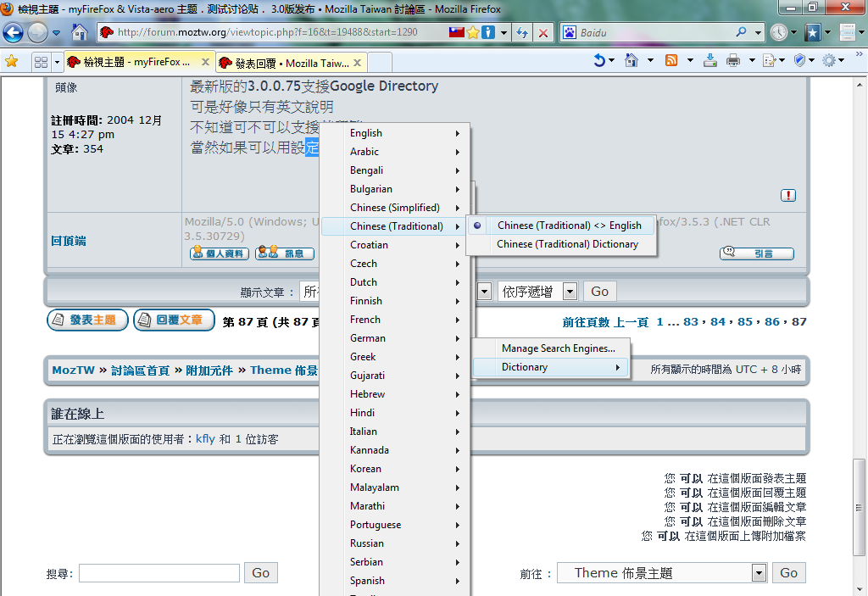Image resolution: width=868 pixels, height=596 pixels.
Task: Click the gear tools icon in toolbar
Action: click(x=828, y=61)
